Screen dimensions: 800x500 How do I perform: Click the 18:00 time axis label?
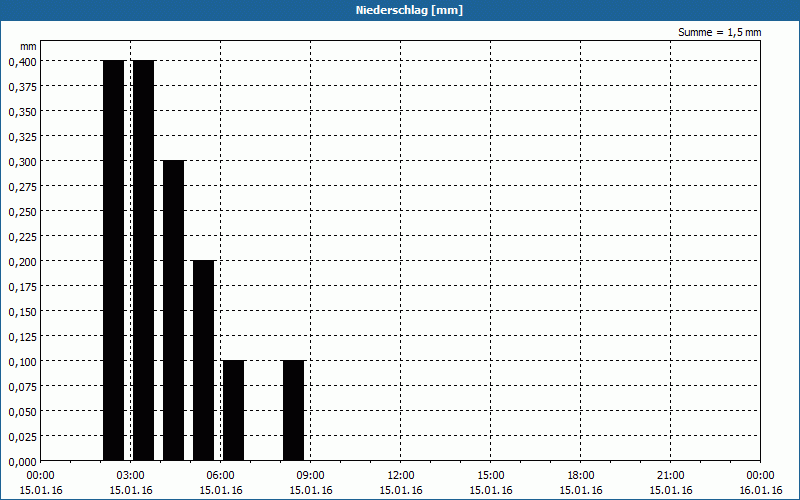(x=581, y=476)
